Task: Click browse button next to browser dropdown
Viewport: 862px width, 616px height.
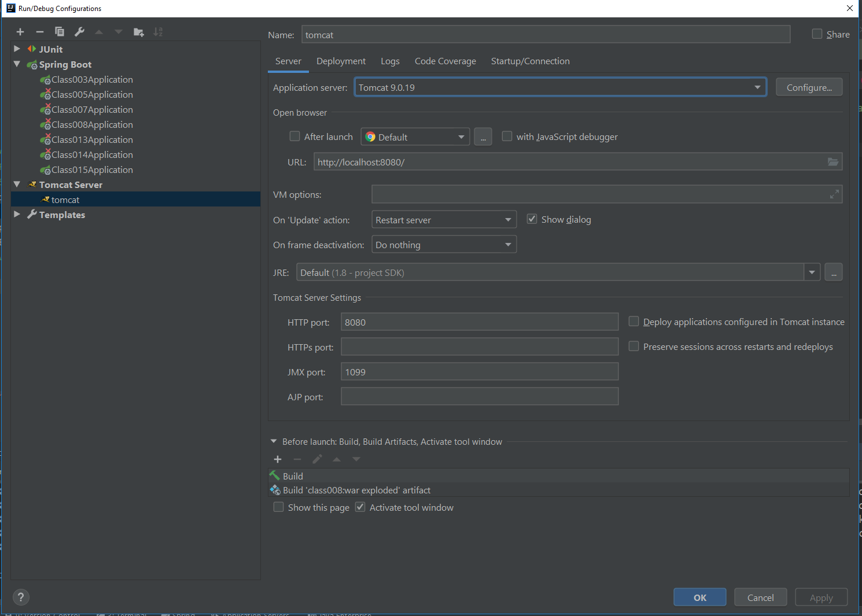Action: (x=483, y=137)
